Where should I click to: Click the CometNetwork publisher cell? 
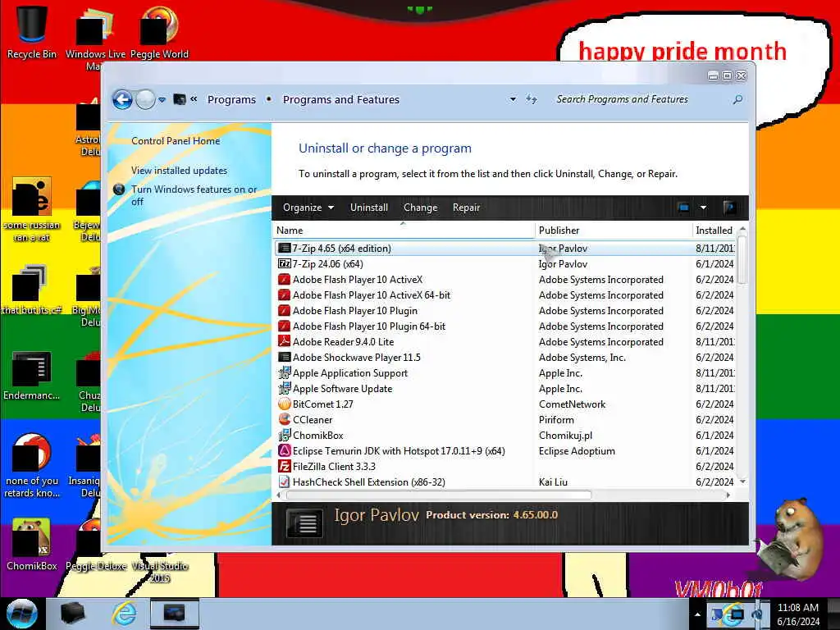click(x=572, y=404)
